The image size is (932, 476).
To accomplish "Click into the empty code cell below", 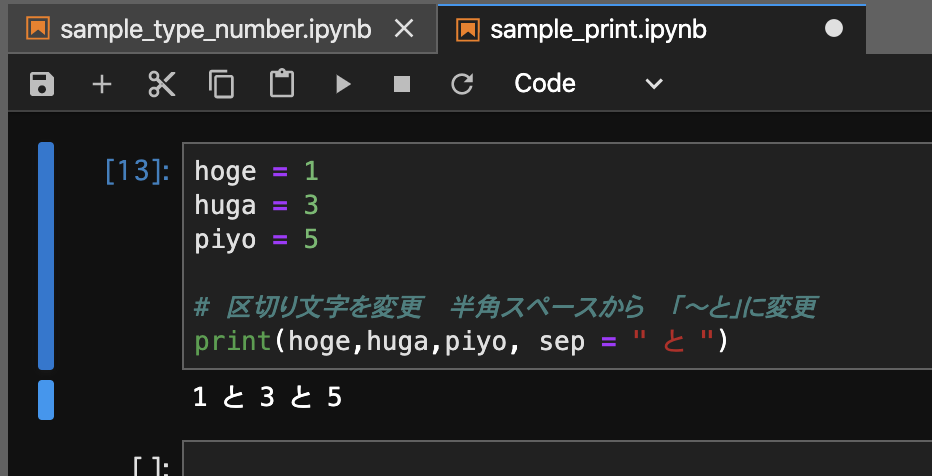I will tap(557, 458).
